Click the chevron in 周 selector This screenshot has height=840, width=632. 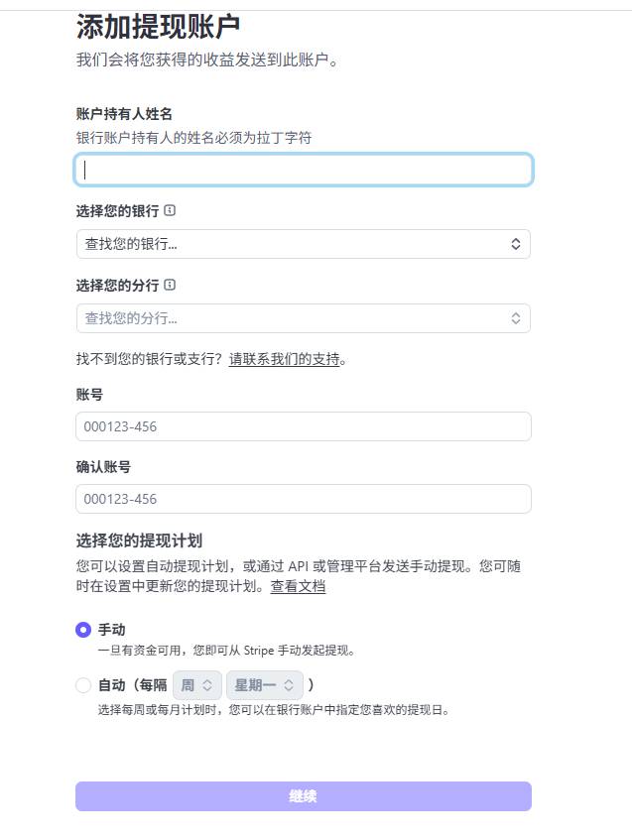pos(207,685)
